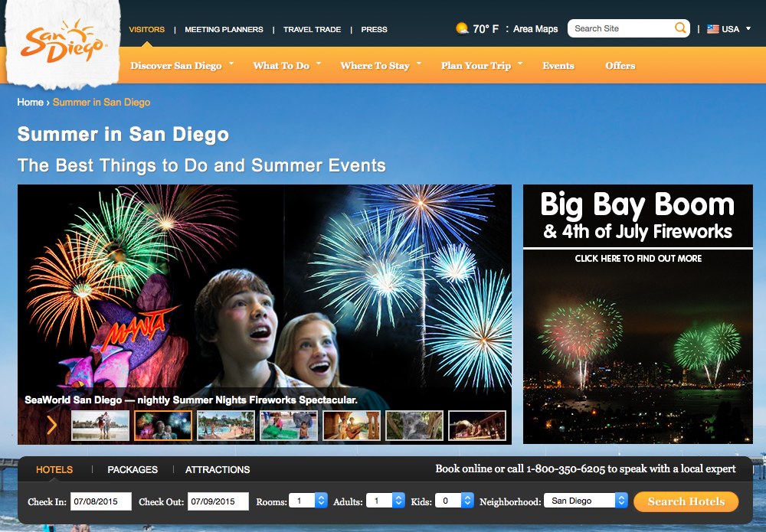Viewport: 766px width, 532px height.
Task: Expand the Where To Stay menu arrow
Action: coord(419,64)
